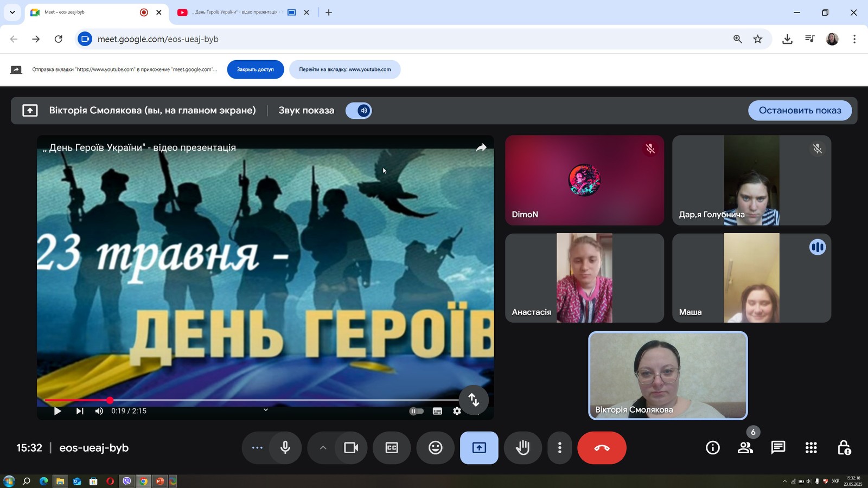868x488 pixels.
Task: Click the share arrow on the video
Action: 481,147
